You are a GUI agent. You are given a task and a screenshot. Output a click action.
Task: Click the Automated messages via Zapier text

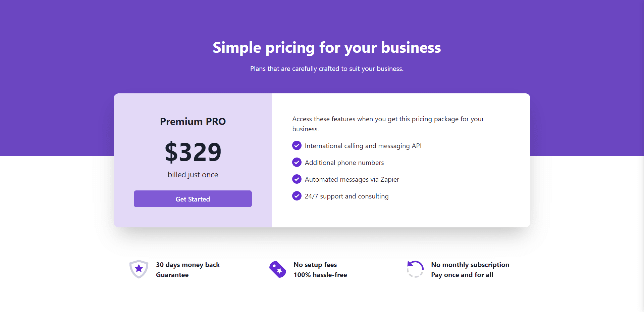352,179
